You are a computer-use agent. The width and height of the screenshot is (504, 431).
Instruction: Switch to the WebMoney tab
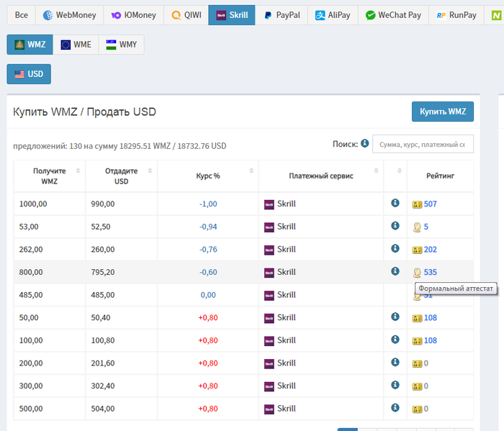pyautogui.click(x=69, y=15)
